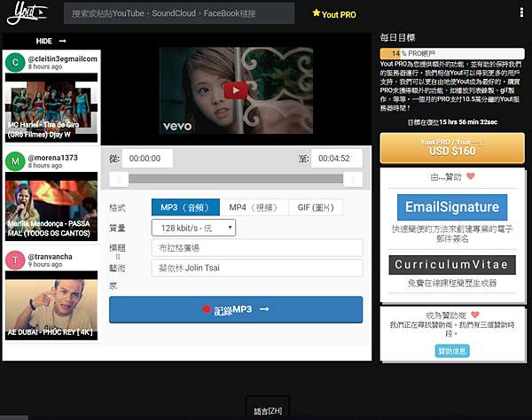Screen dimensions: 532x420
Task: Select the MP3 audio format tab
Action: coord(185,207)
